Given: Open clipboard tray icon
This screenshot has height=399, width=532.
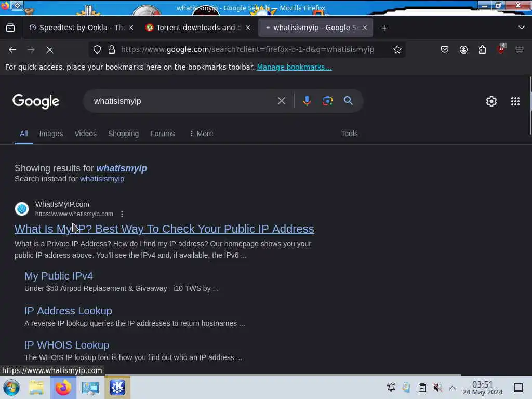Looking at the screenshot, I should point(422,388).
